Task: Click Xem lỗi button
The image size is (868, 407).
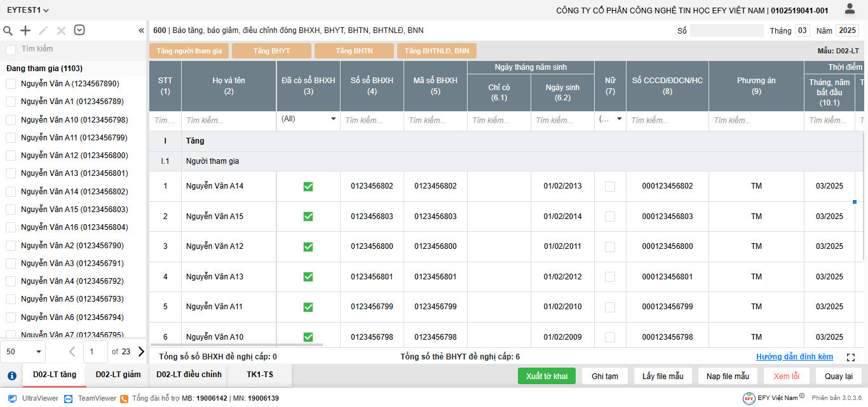Action: point(787,376)
